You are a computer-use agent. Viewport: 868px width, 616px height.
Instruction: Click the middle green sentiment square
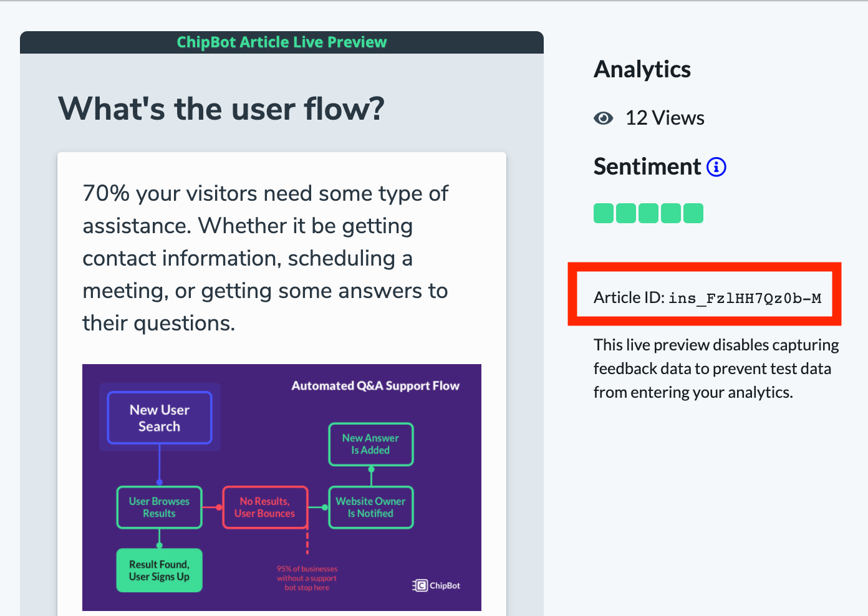coord(649,213)
